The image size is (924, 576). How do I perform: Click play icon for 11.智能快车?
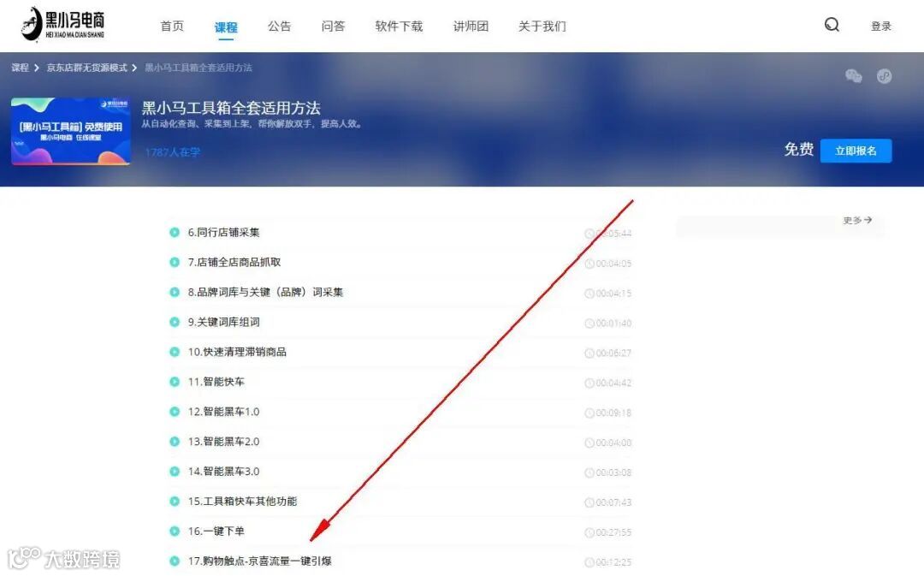pos(175,382)
